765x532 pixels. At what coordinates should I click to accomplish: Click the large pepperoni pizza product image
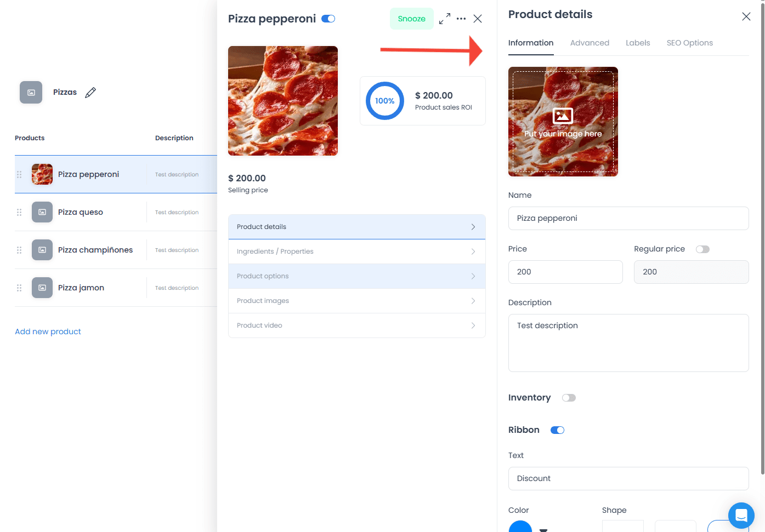pos(283,101)
